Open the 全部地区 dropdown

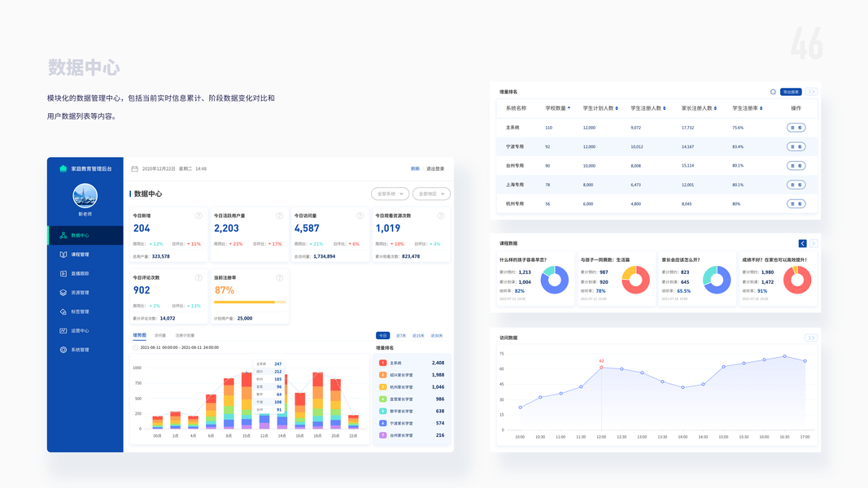point(431,194)
